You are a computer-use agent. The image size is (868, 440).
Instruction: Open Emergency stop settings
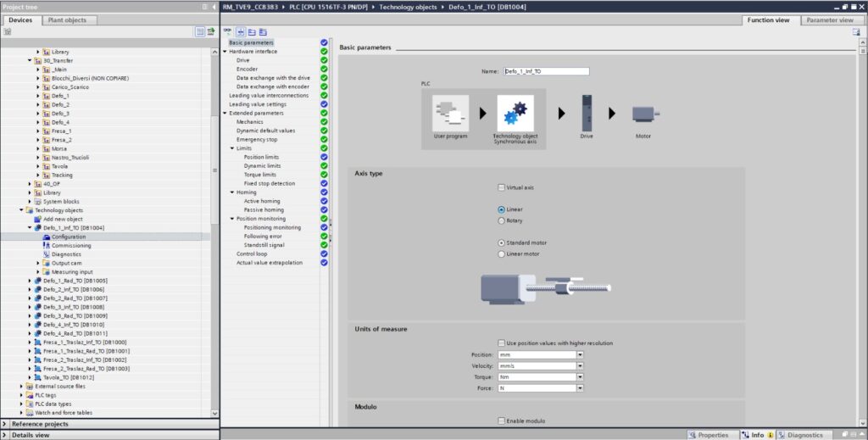click(x=257, y=140)
